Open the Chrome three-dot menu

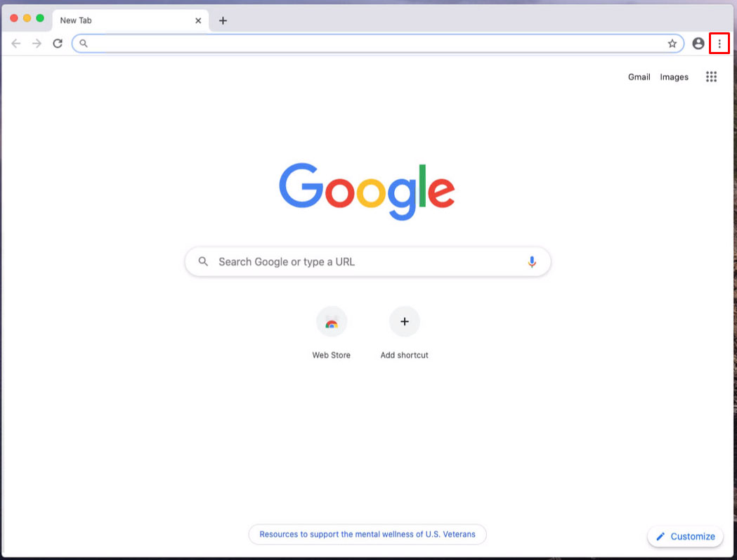(x=719, y=44)
